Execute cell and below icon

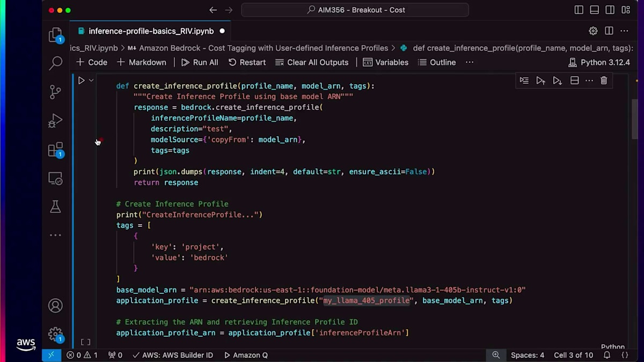[558, 80]
